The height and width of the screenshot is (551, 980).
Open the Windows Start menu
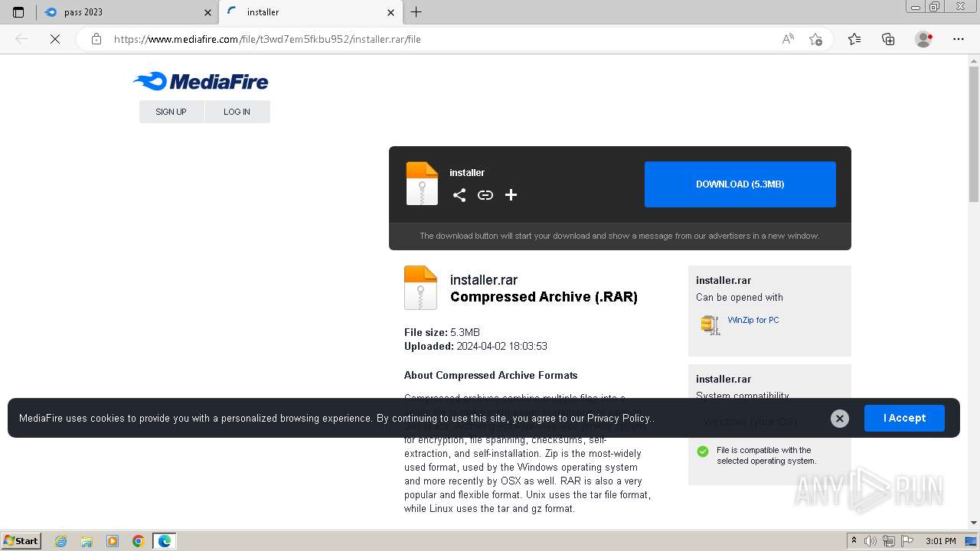point(21,541)
